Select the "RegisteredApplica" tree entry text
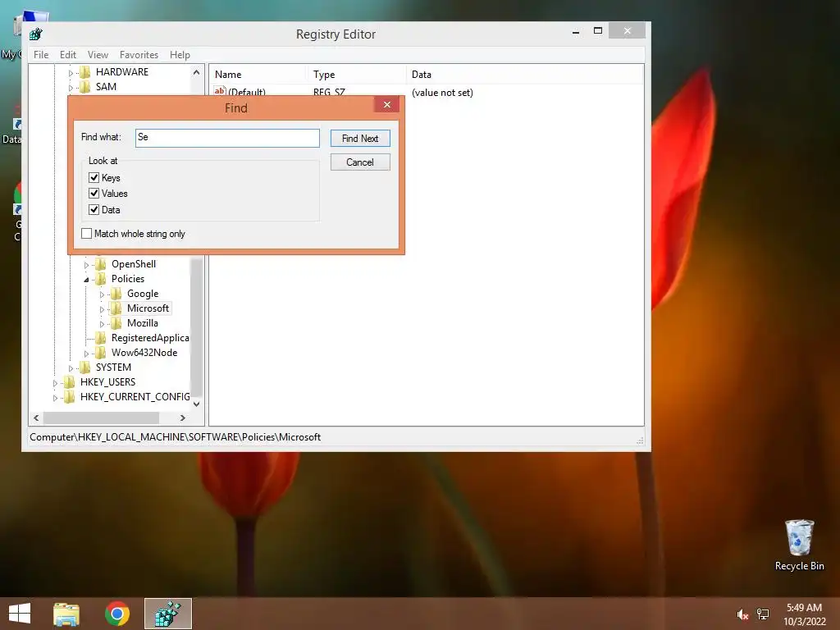Screen dimensions: 840x630 150,338
